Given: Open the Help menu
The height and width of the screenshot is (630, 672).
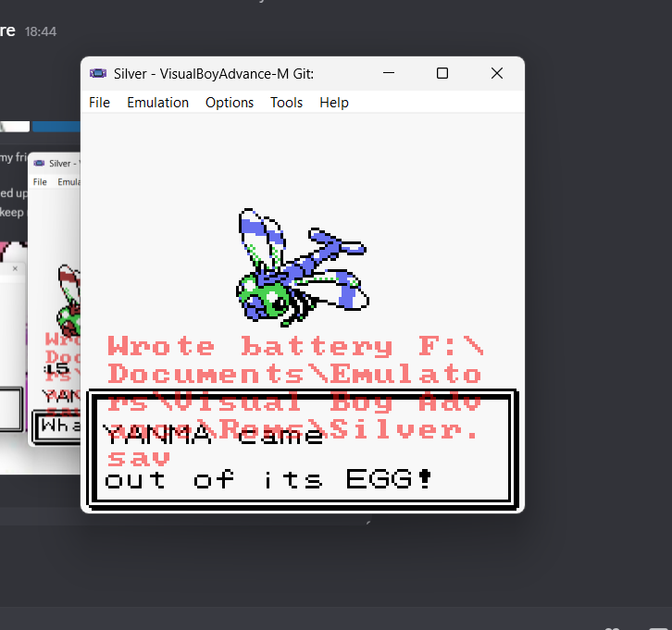Looking at the screenshot, I should pyautogui.click(x=334, y=103).
